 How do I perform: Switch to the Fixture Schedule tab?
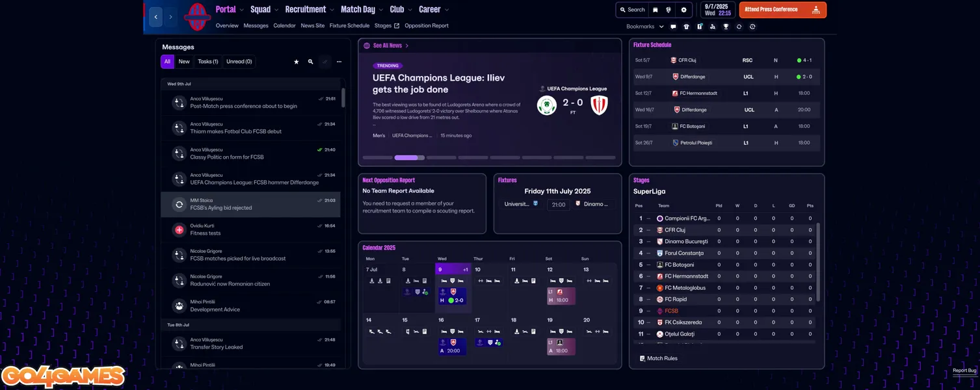coord(349,26)
